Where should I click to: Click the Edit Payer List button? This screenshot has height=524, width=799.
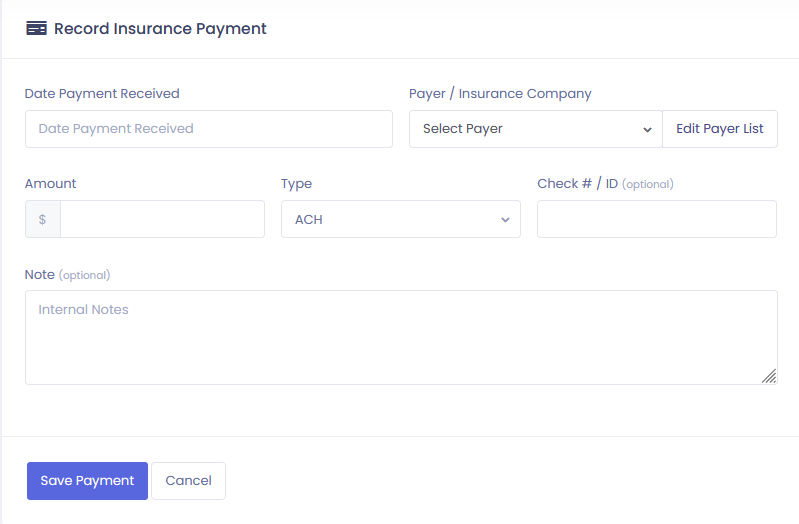tap(720, 129)
